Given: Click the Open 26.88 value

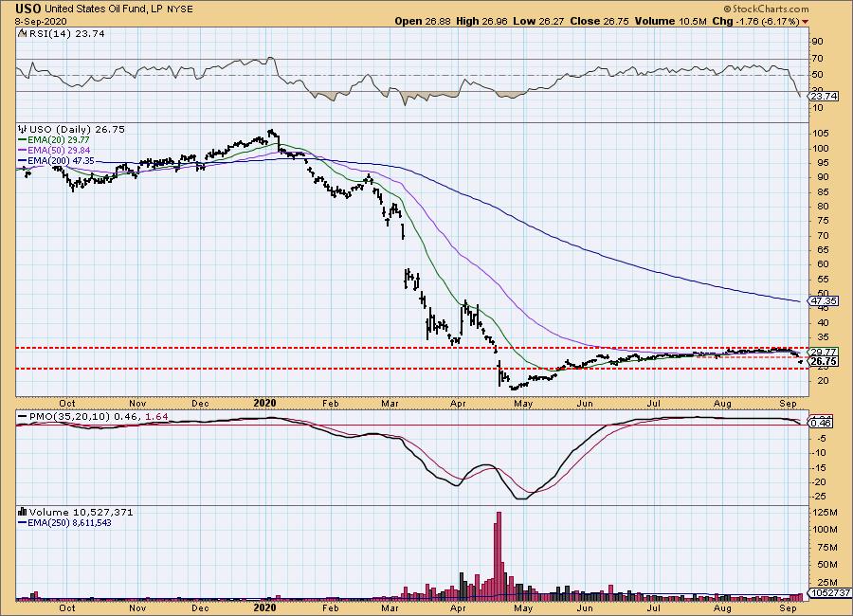Looking at the screenshot, I should [423, 21].
